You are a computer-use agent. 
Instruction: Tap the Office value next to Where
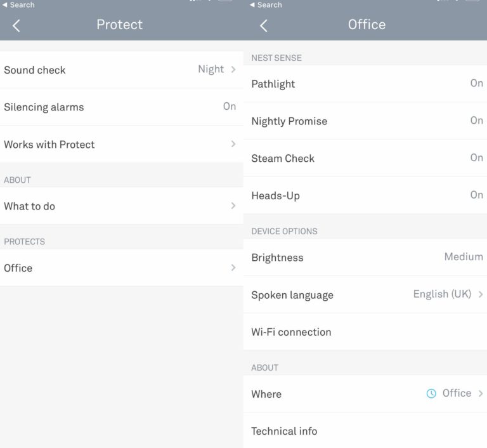pyautogui.click(x=457, y=393)
